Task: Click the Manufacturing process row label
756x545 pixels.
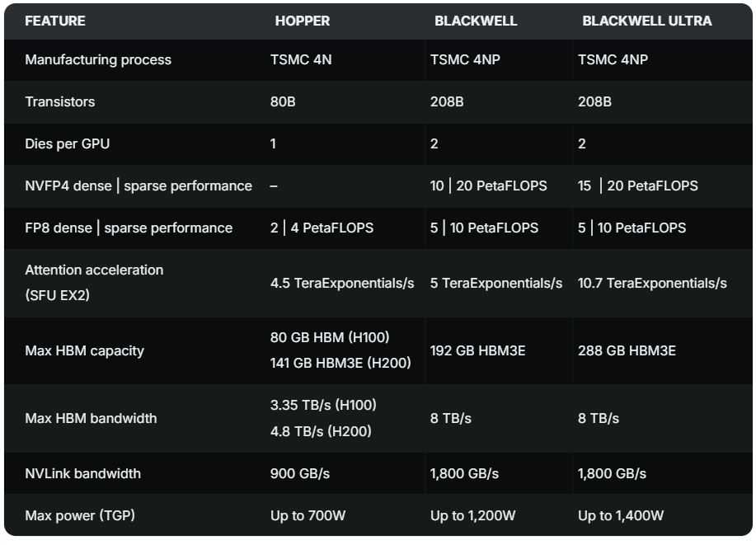Action: (98, 60)
